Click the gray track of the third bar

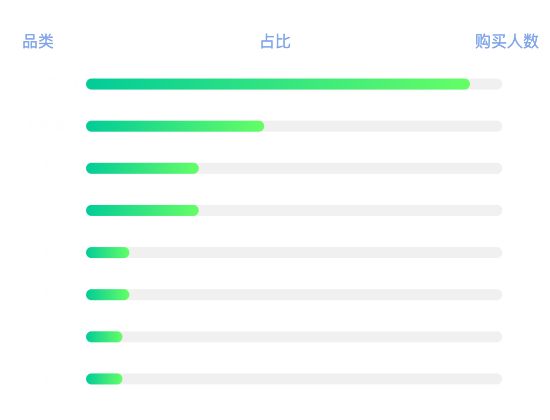coord(350,168)
